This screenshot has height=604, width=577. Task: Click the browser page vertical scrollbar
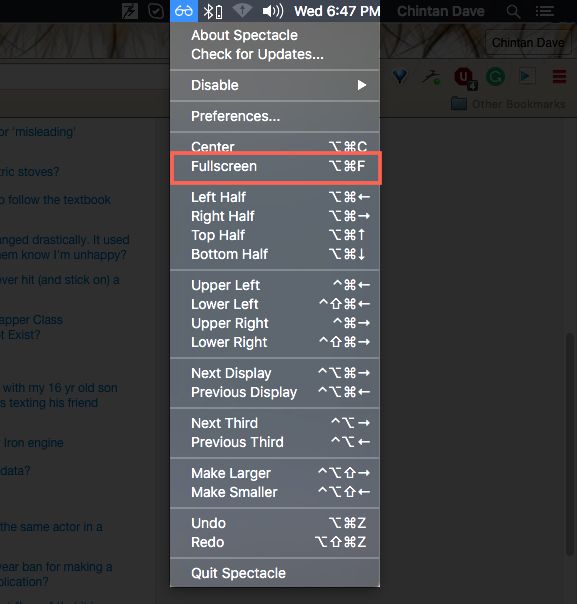tap(570, 443)
